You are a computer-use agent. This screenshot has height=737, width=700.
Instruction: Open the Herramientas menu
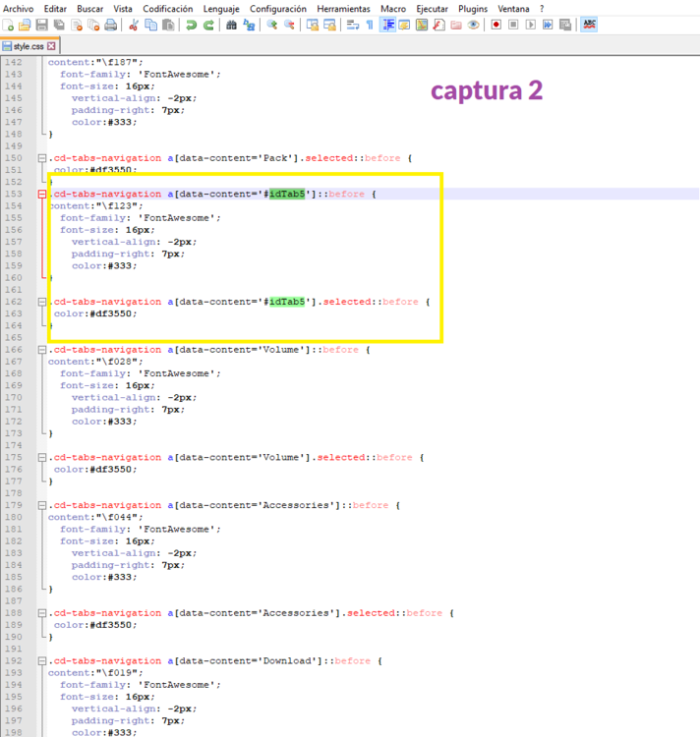[344, 8]
